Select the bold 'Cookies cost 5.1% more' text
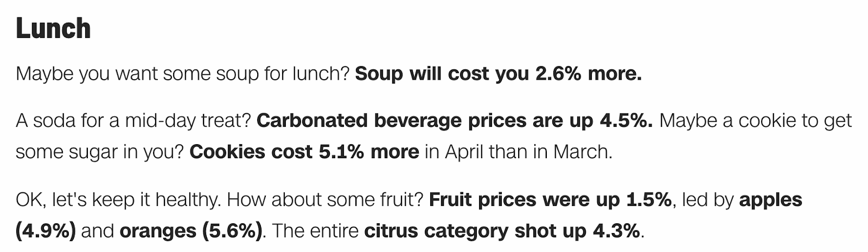 (304, 152)
